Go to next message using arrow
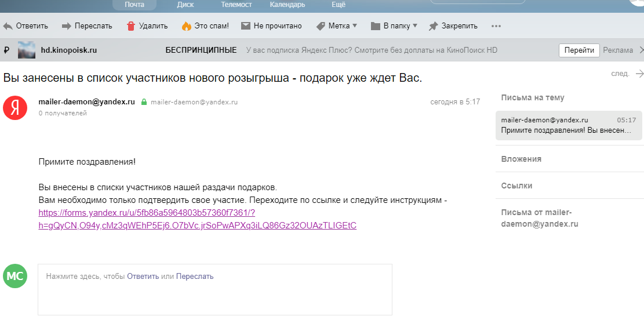The height and width of the screenshot is (327, 644). (639, 74)
